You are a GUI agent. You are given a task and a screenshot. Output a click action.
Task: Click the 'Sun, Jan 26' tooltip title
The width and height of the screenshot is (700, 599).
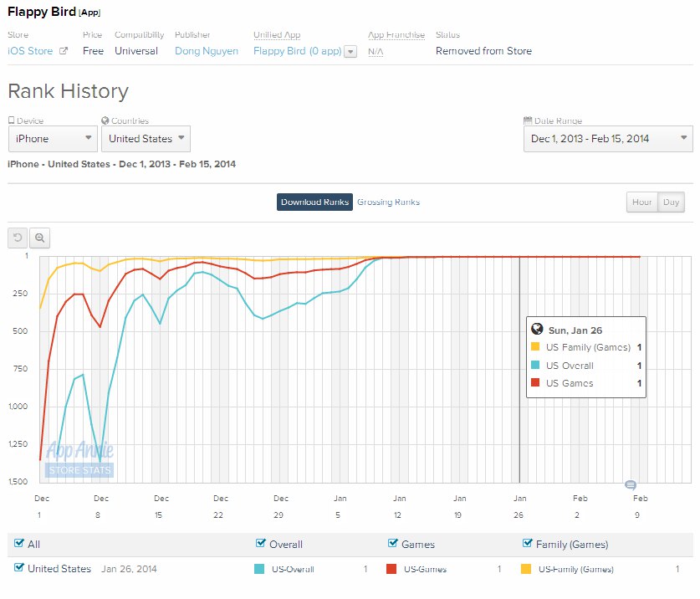click(x=575, y=330)
